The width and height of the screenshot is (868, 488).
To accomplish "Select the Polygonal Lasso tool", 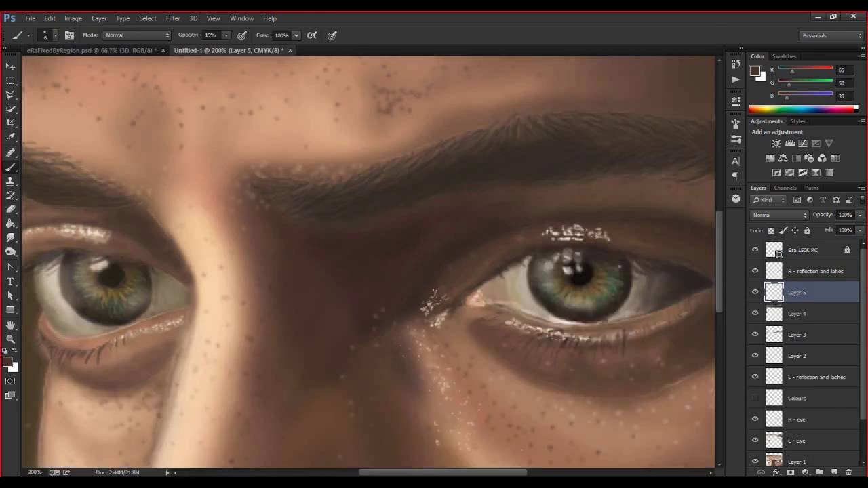I will (10, 95).
